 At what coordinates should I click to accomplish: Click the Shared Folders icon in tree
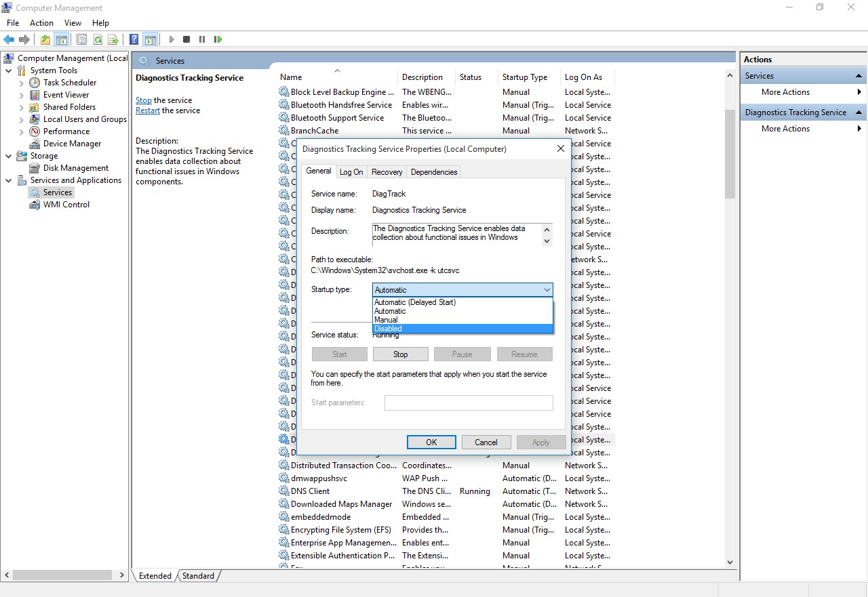pyautogui.click(x=35, y=107)
